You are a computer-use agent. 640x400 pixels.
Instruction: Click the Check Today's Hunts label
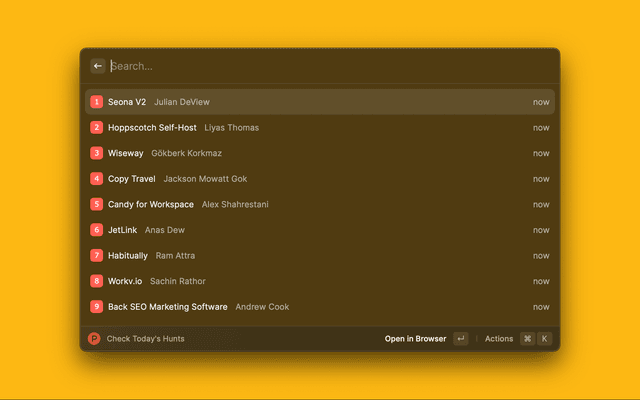click(x=145, y=339)
